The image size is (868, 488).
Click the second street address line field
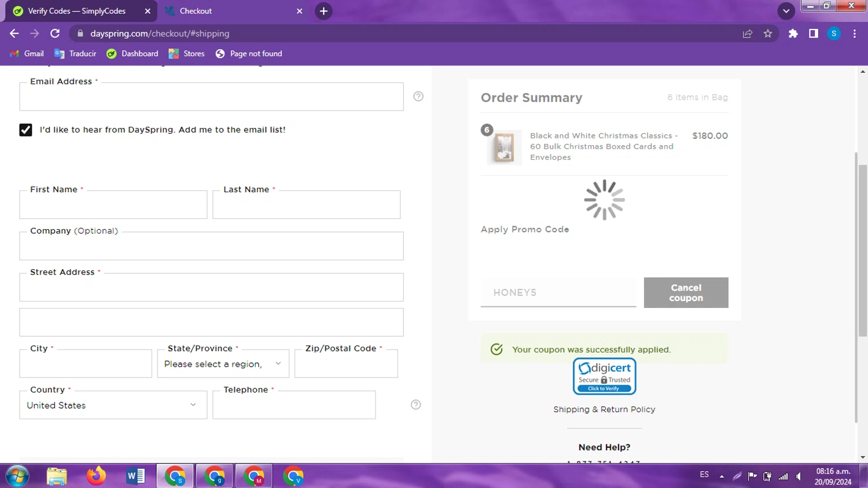[211, 322]
